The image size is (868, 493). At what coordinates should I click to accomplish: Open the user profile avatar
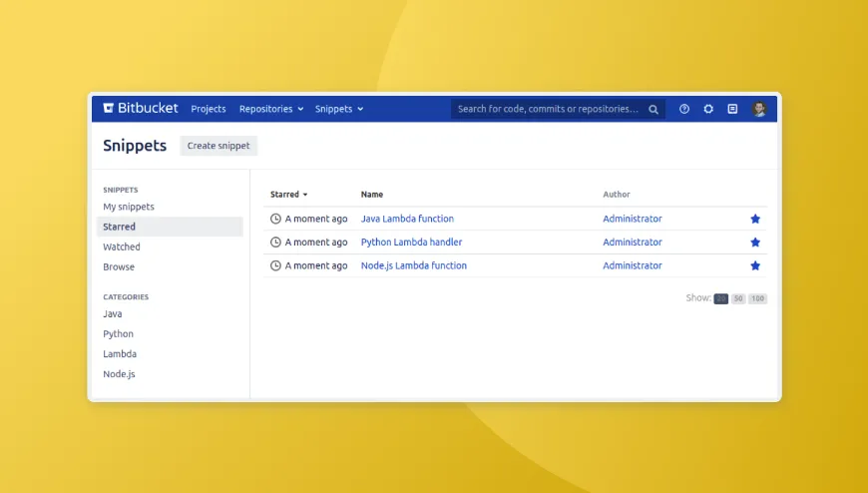759,109
